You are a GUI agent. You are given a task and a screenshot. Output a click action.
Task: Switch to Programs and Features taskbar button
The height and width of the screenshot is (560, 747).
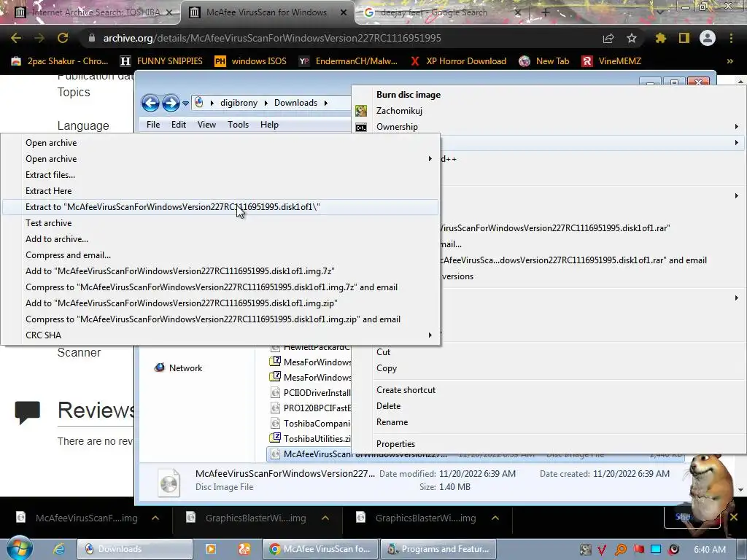(438, 549)
